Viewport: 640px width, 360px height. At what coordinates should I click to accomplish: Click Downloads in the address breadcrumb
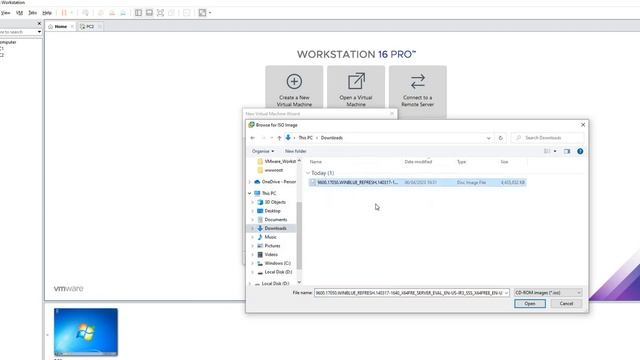point(331,138)
